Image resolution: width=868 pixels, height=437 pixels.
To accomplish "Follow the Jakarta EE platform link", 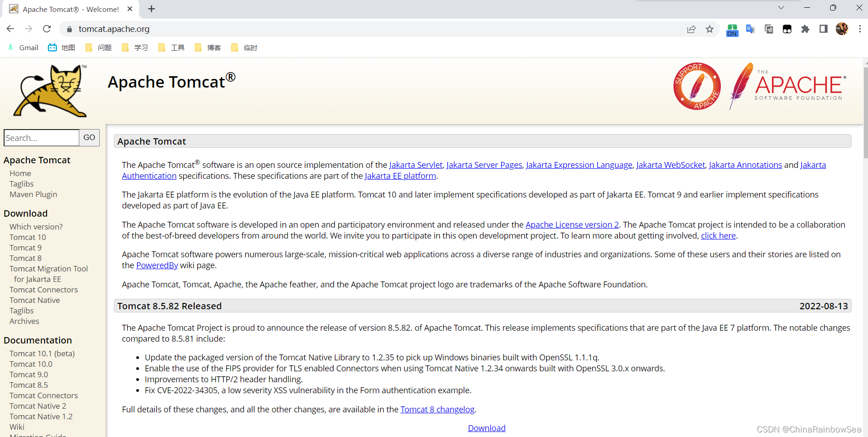I will coord(400,176).
